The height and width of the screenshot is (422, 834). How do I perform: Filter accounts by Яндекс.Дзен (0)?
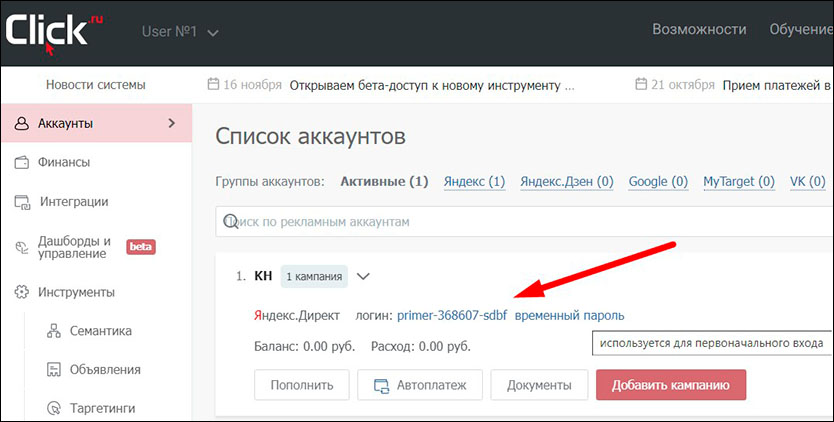[x=567, y=181]
